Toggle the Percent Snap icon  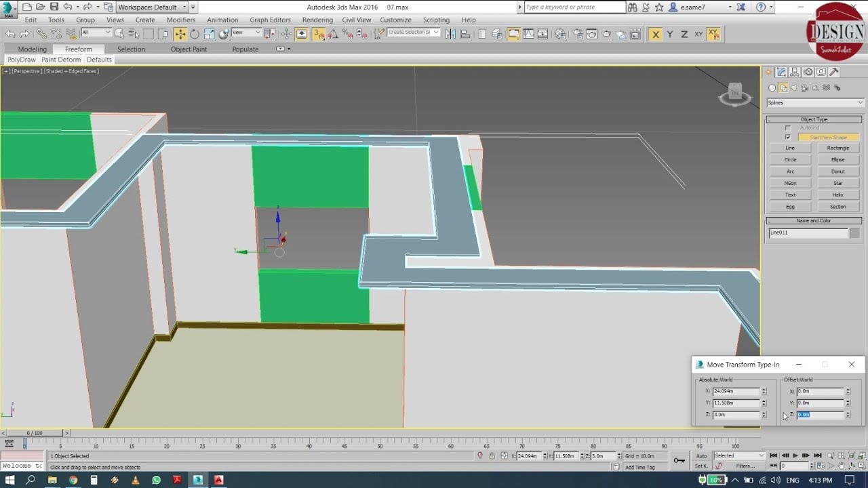coord(347,34)
